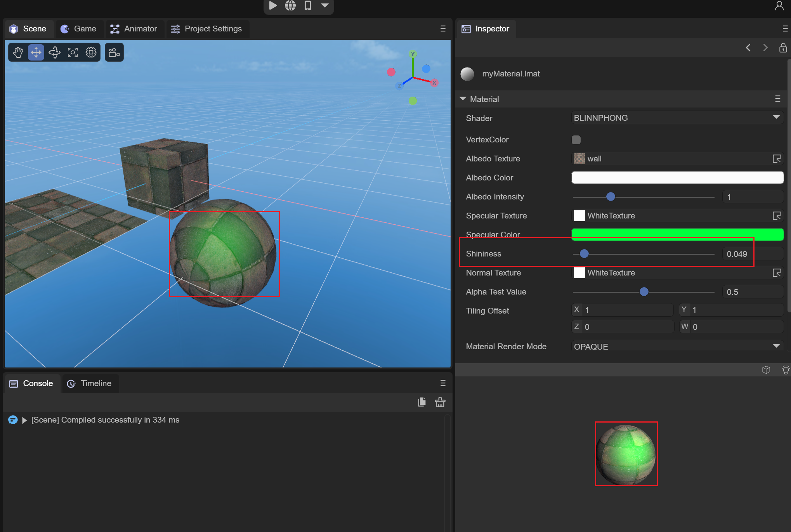Lock the Inspector panel
Viewport: 791px width, 532px height.
tap(783, 48)
